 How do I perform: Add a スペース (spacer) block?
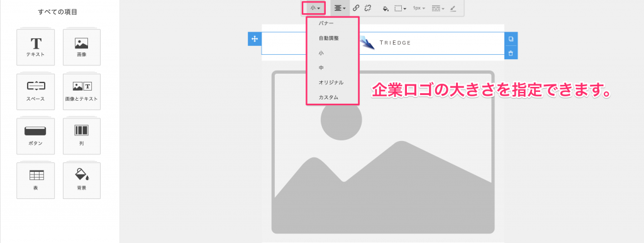[x=36, y=92]
